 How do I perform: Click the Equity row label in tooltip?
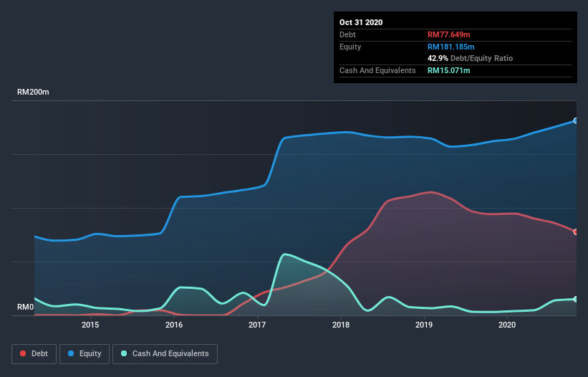pyautogui.click(x=350, y=47)
